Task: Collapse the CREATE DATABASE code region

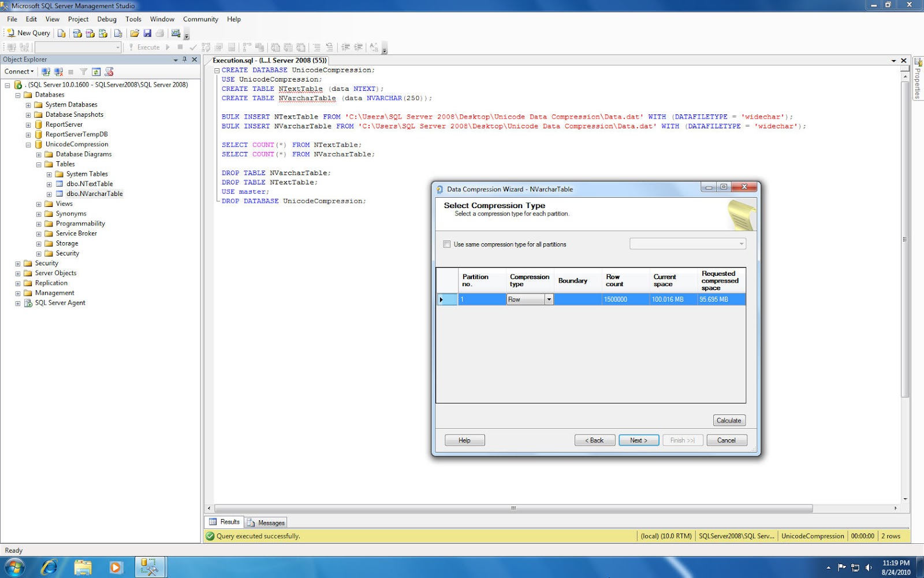Action: click(217, 71)
